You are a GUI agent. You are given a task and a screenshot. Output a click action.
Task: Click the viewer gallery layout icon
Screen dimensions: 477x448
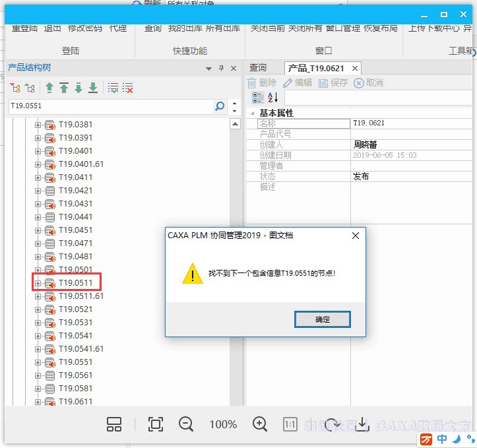[x=114, y=424]
